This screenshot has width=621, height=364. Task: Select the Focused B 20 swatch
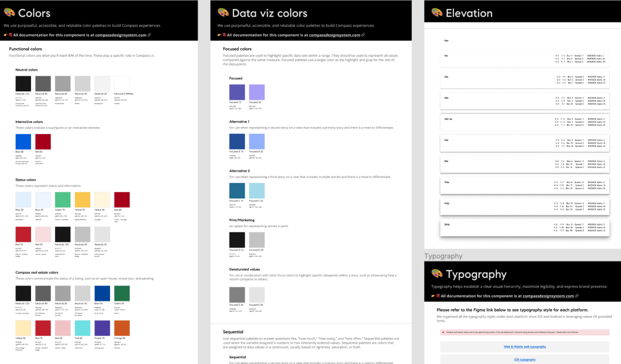click(x=257, y=141)
